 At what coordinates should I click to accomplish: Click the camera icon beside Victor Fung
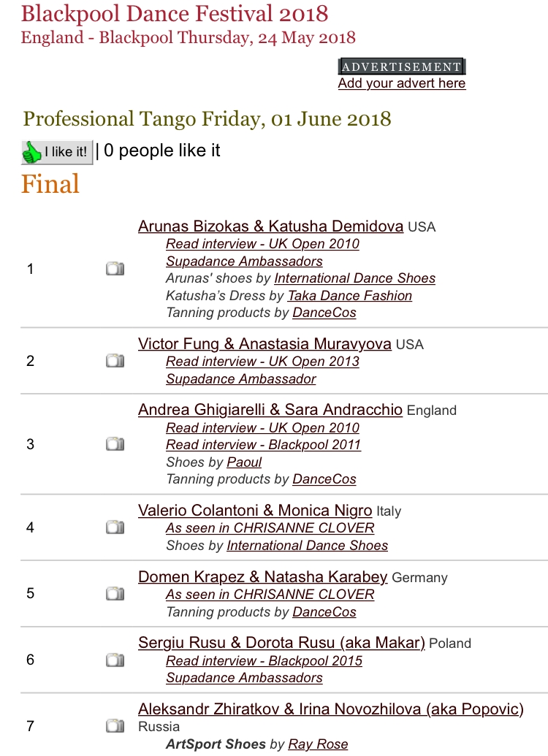point(115,360)
